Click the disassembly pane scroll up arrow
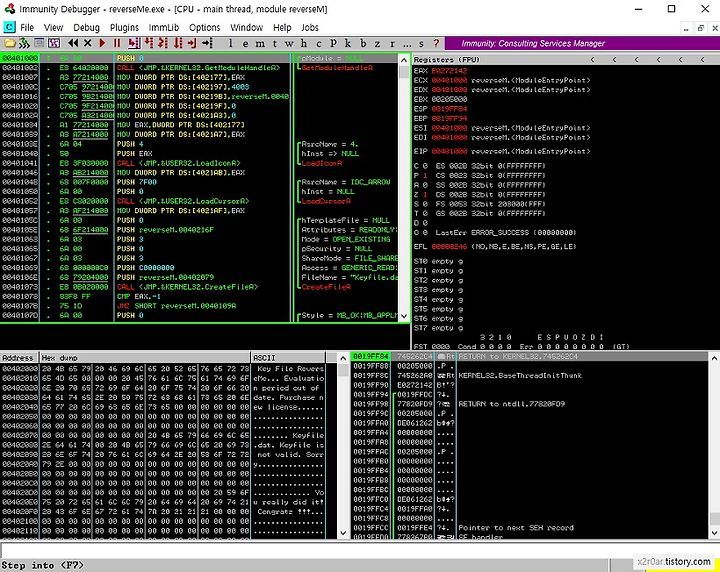The height and width of the screenshot is (572, 720). (x=404, y=60)
